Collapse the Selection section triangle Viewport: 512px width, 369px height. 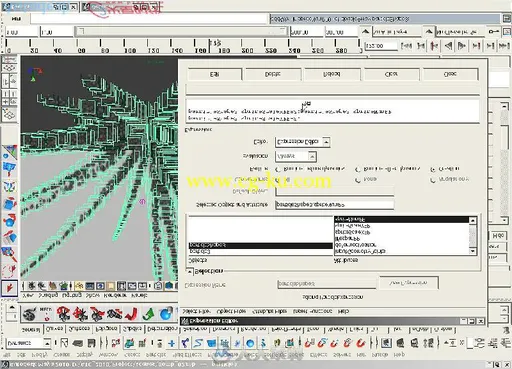(189, 272)
